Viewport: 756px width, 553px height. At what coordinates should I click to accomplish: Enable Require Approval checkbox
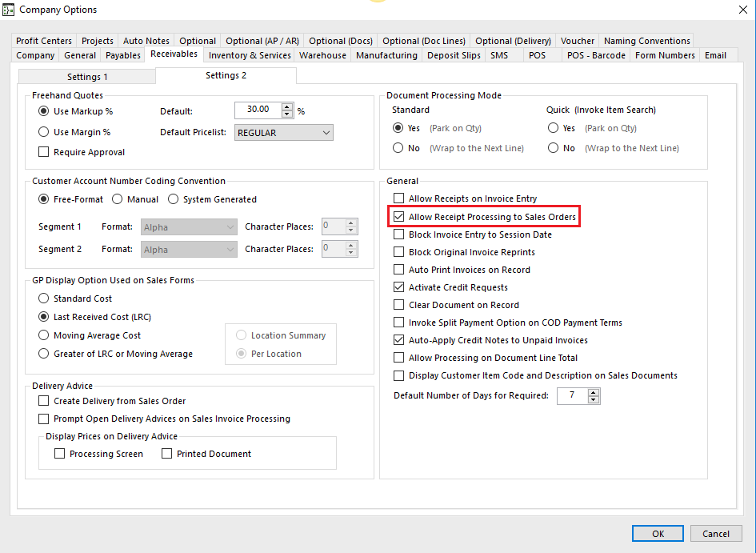(44, 152)
